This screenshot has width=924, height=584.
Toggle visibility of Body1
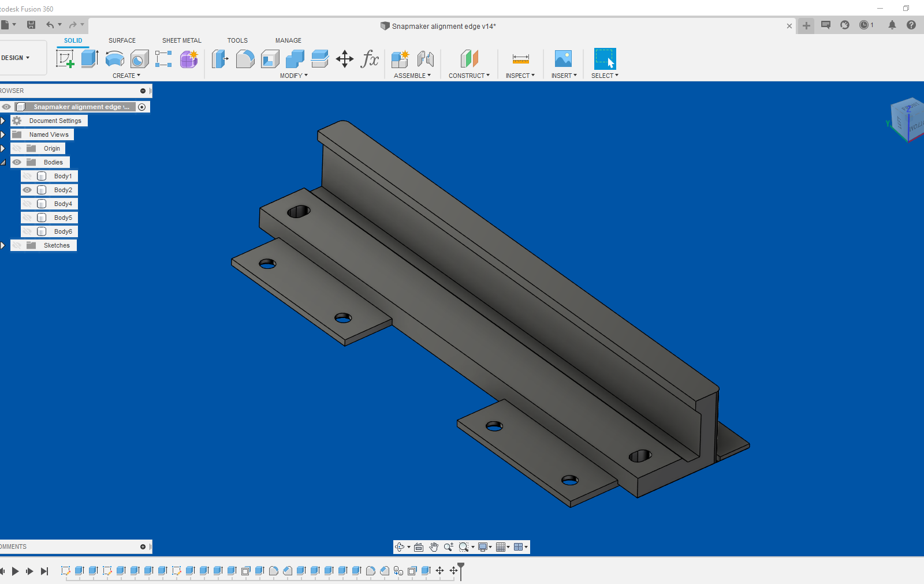point(27,176)
